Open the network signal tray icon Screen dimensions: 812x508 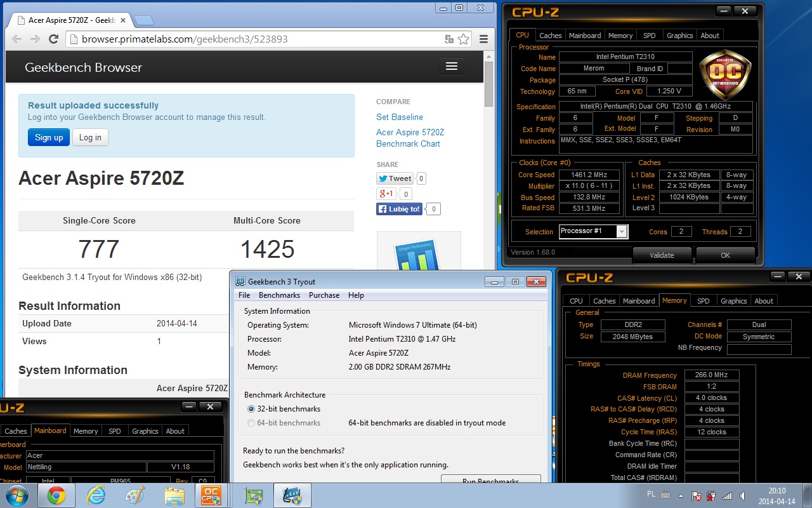[x=727, y=495]
